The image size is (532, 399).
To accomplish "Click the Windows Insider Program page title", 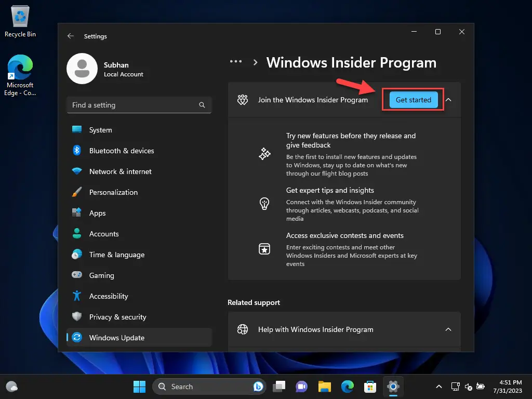I will pos(351,62).
